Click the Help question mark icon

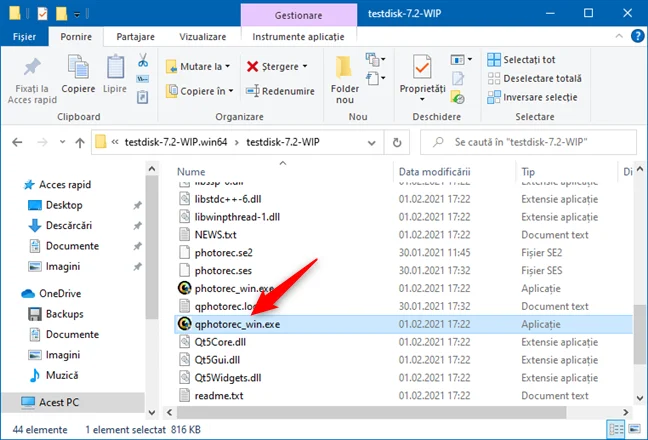click(x=637, y=36)
